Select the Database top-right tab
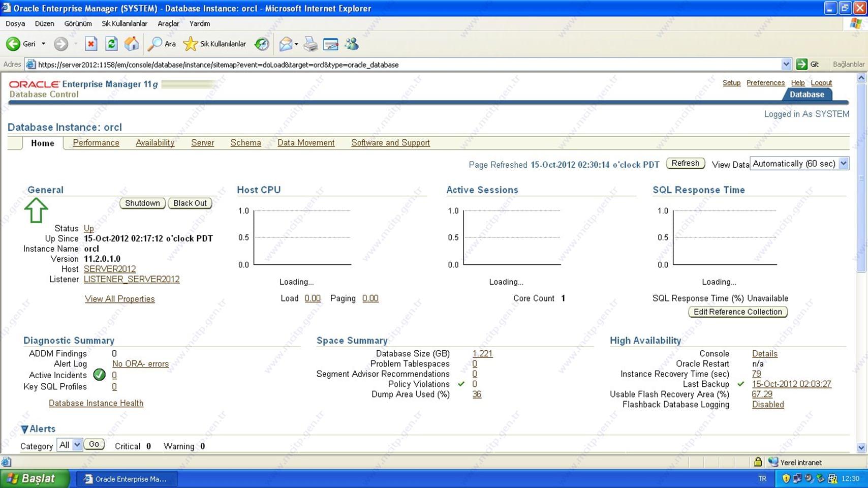868x488 pixels. 807,94
